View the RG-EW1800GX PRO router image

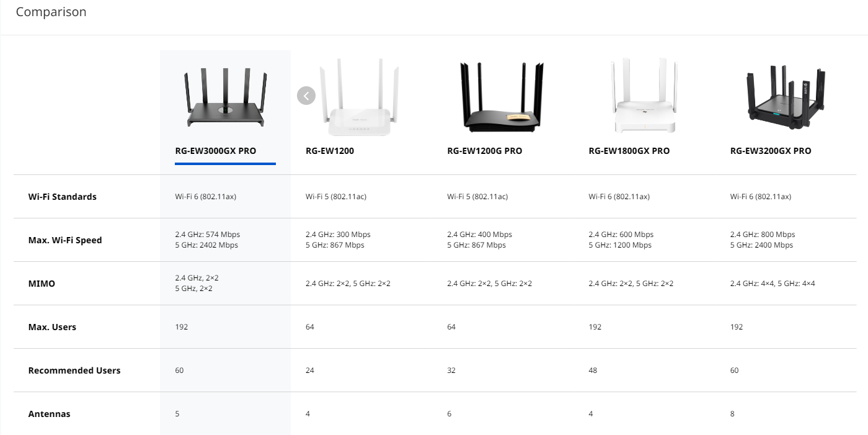point(643,96)
